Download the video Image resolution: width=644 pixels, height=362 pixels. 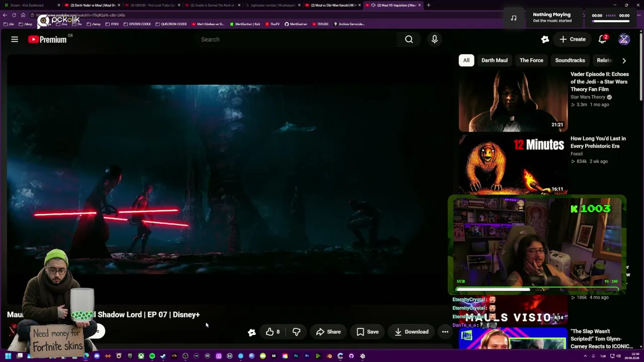click(412, 332)
